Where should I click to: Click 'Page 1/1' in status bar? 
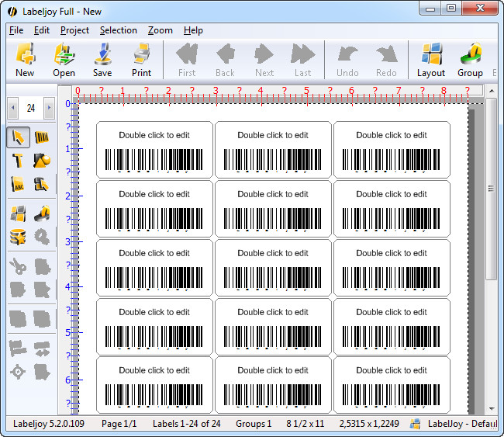pos(119,424)
